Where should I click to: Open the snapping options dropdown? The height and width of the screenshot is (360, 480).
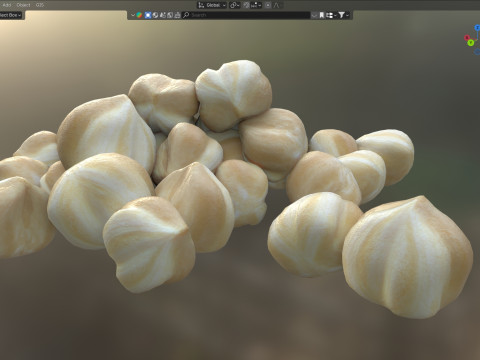click(256, 5)
